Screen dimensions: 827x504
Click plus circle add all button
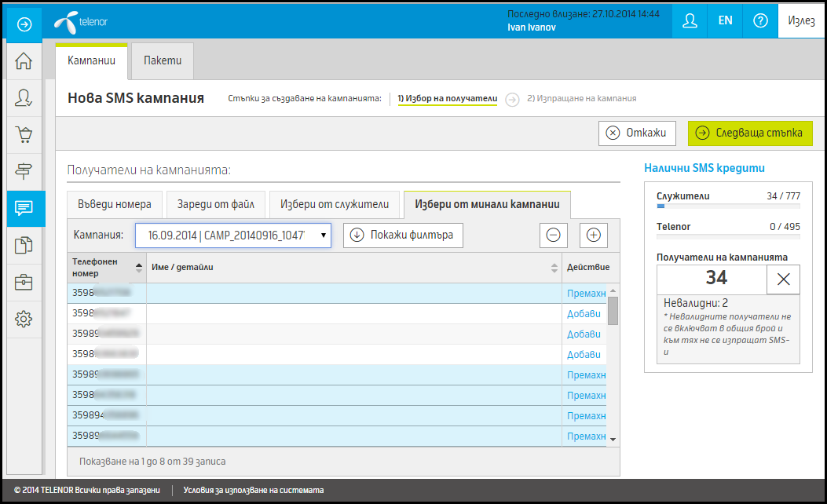pyautogui.click(x=594, y=236)
